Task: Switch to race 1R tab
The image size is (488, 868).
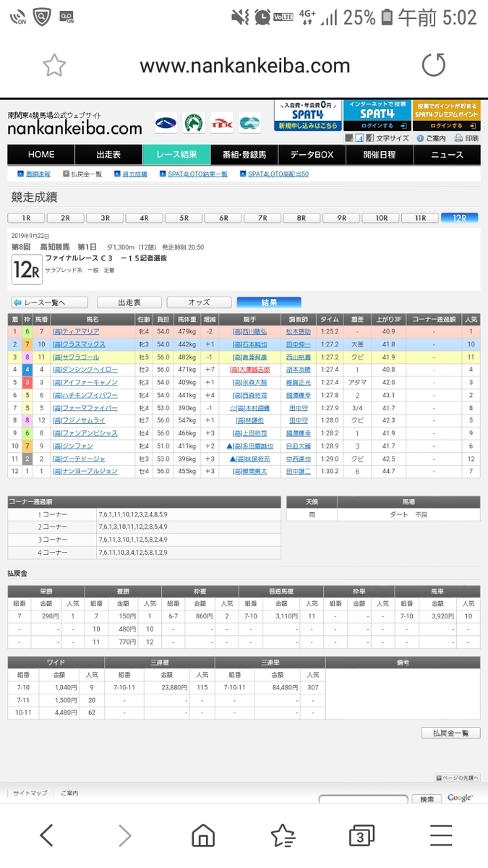Action: [x=26, y=218]
